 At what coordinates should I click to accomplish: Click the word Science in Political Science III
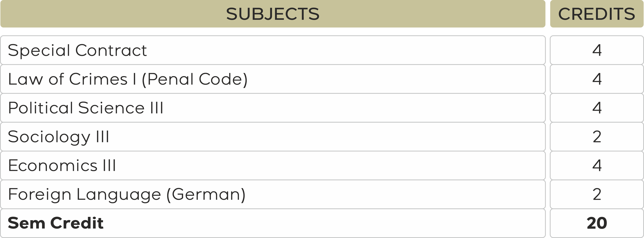point(111,108)
